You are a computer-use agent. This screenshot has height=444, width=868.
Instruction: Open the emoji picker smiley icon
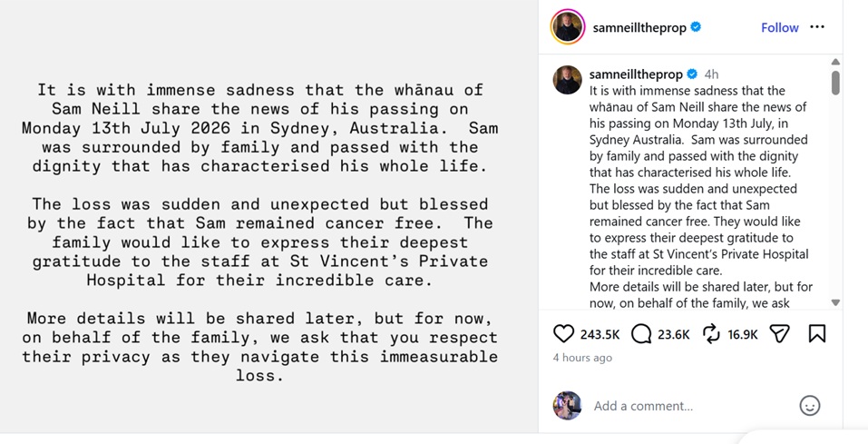pyautogui.click(x=810, y=406)
